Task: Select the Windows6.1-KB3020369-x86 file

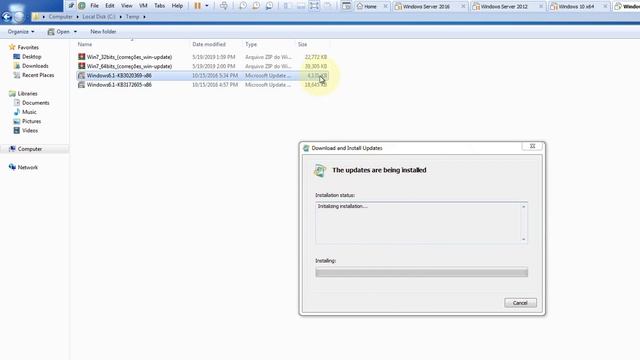Action: 119,76
